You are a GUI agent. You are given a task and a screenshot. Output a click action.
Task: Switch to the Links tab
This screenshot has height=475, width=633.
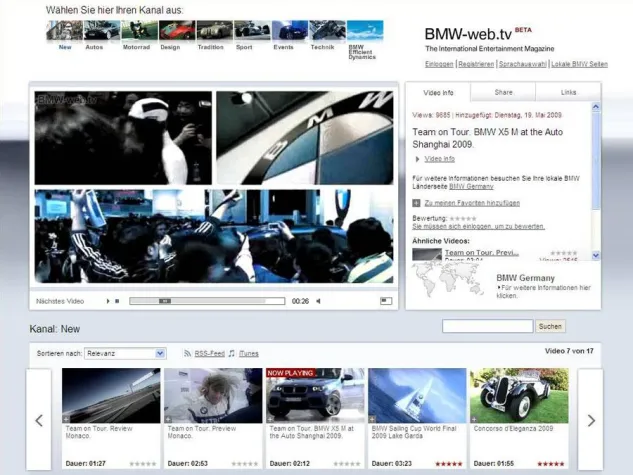568,92
